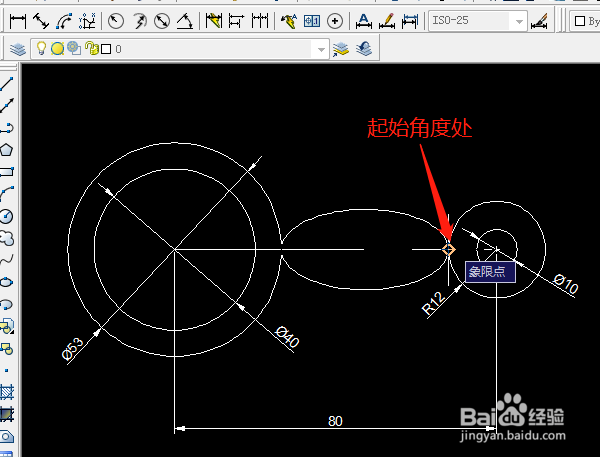This screenshot has width=600, height=457.
Task: Open the Tolerance tool
Action: (312, 21)
